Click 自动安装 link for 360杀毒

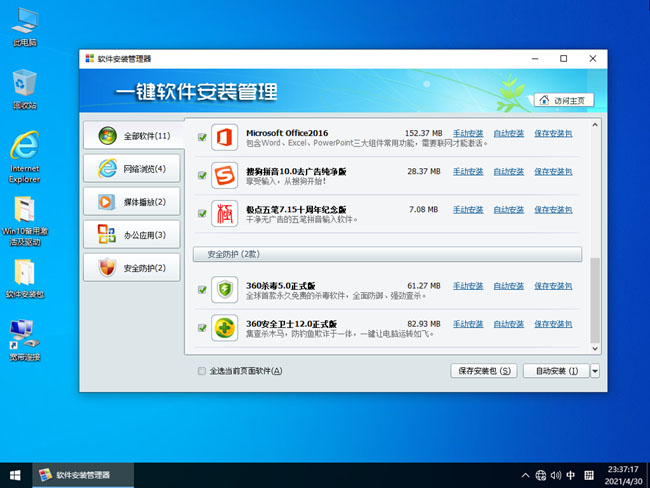tap(509, 286)
